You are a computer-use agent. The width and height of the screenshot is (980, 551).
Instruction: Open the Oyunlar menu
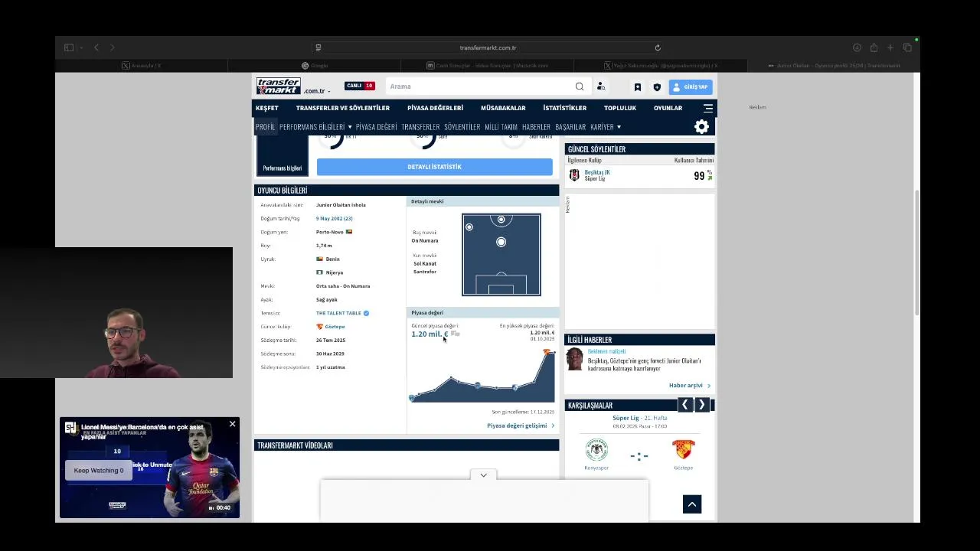(x=668, y=108)
